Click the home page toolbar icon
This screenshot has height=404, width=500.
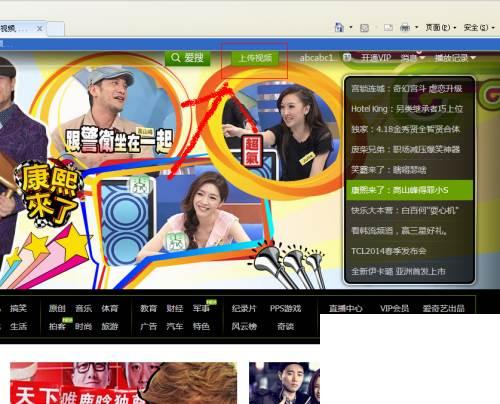click(339, 27)
